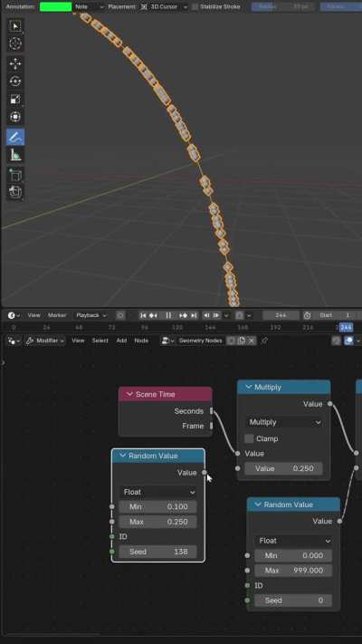The width and height of the screenshot is (362, 644).
Task: Click the Scene Time node header
Action: coord(166,394)
